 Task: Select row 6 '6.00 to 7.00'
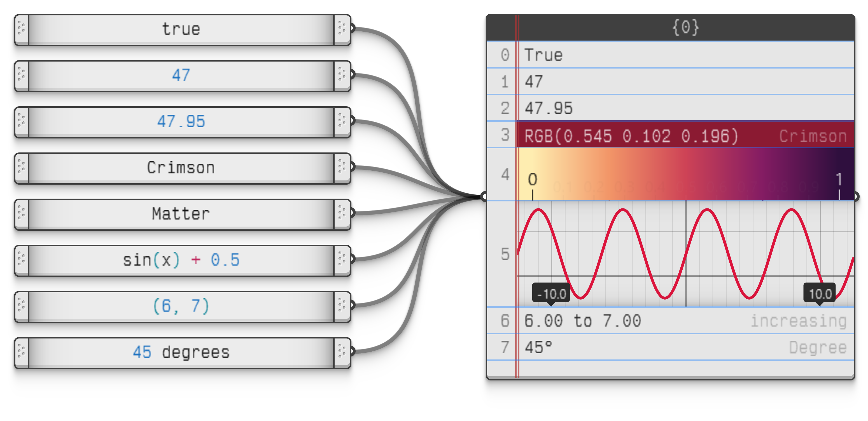(x=671, y=321)
